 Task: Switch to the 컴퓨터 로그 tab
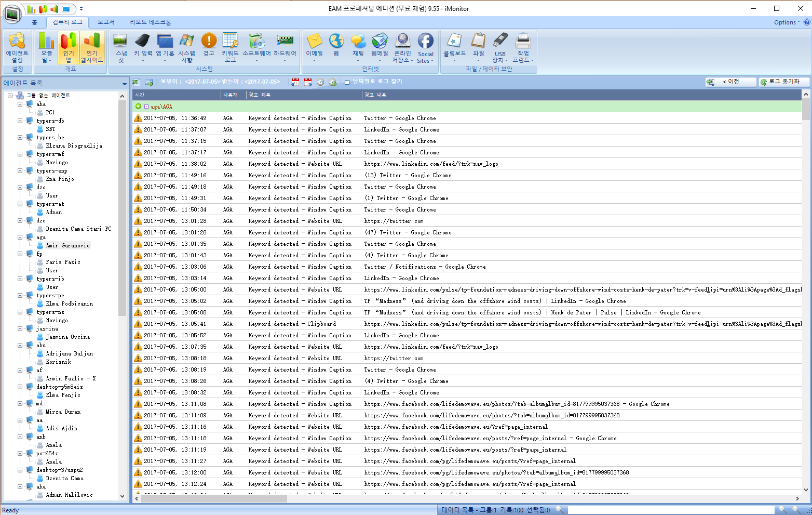(x=67, y=22)
